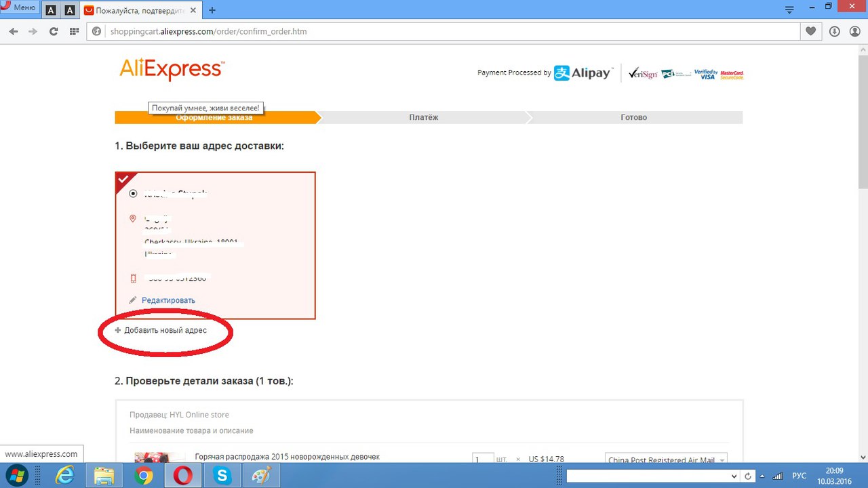
Task: Open Skype from the taskbar
Action: 222,476
